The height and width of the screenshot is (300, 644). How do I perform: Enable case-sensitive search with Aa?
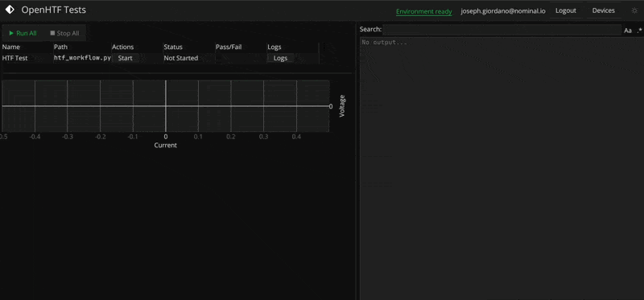coord(628,31)
